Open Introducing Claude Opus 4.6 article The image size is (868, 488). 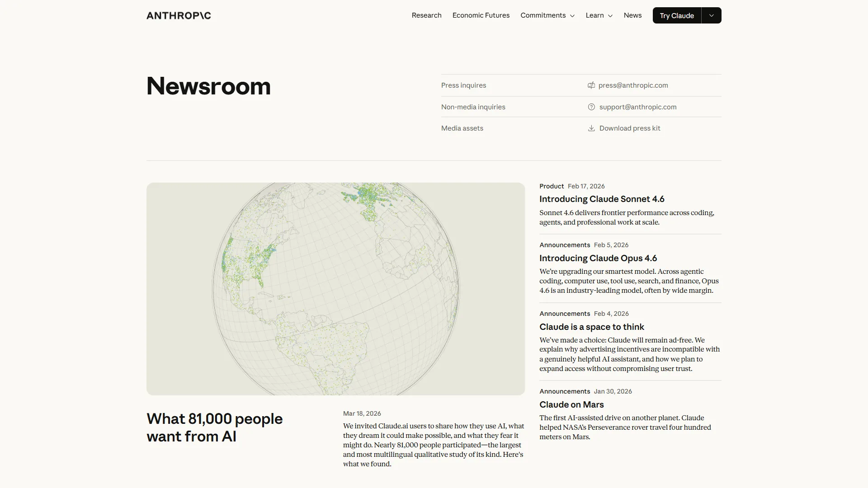point(598,258)
